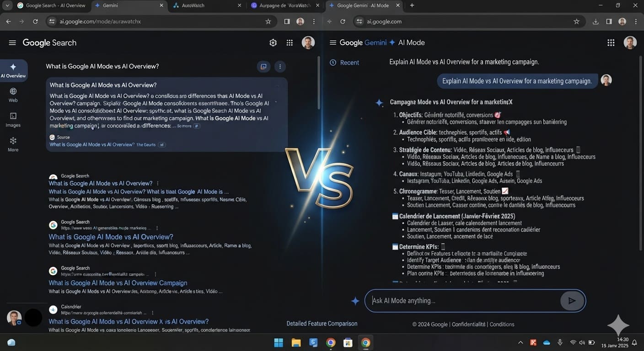Open the hamburger menu next to Google Search
644x351 pixels.
point(12,43)
